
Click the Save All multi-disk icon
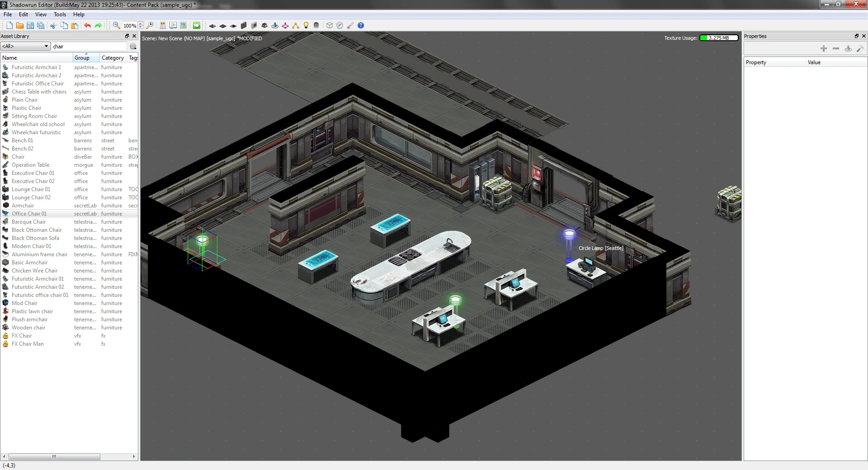coord(41,26)
